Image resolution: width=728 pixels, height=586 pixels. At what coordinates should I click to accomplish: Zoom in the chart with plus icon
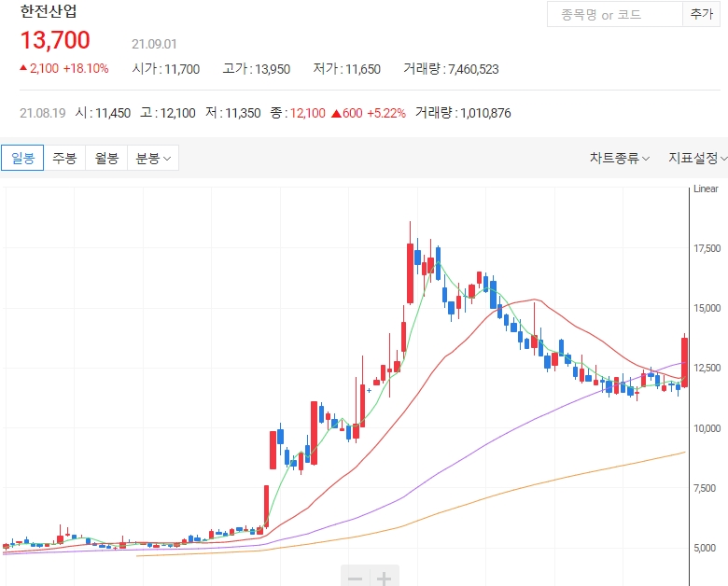point(384,578)
